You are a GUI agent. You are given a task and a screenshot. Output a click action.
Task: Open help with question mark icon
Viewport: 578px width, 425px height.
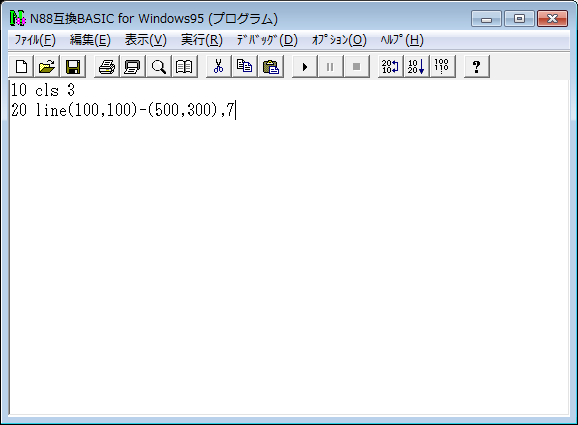[477, 67]
